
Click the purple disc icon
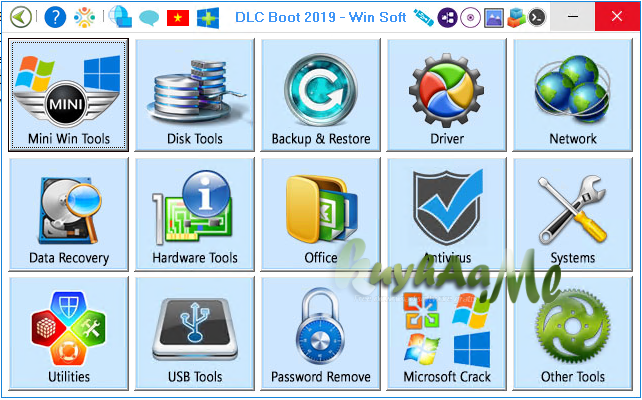[x=470, y=18]
